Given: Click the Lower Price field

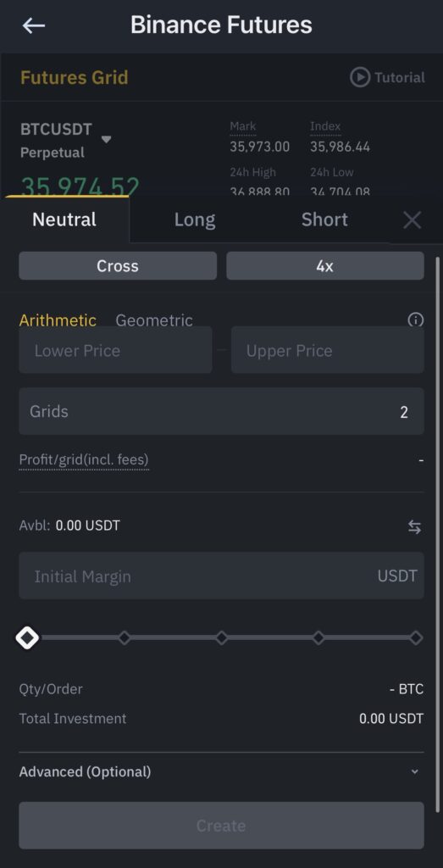Looking at the screenshot, I should 115,350.
